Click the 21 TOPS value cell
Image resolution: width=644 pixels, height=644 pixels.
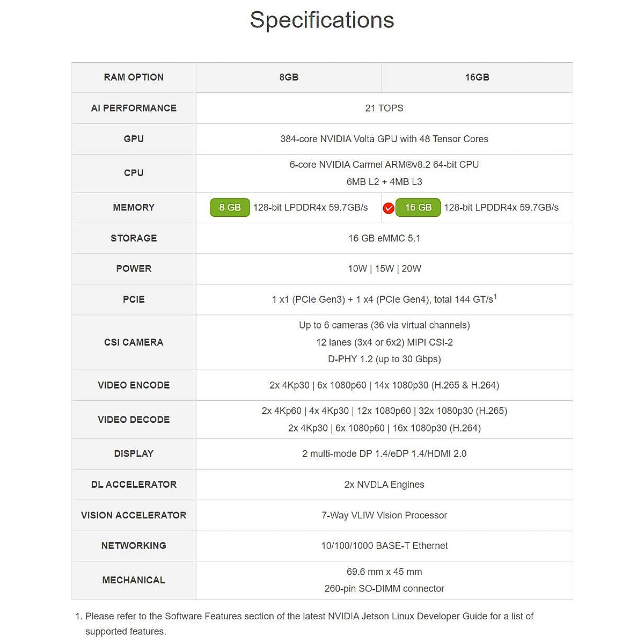384,108
